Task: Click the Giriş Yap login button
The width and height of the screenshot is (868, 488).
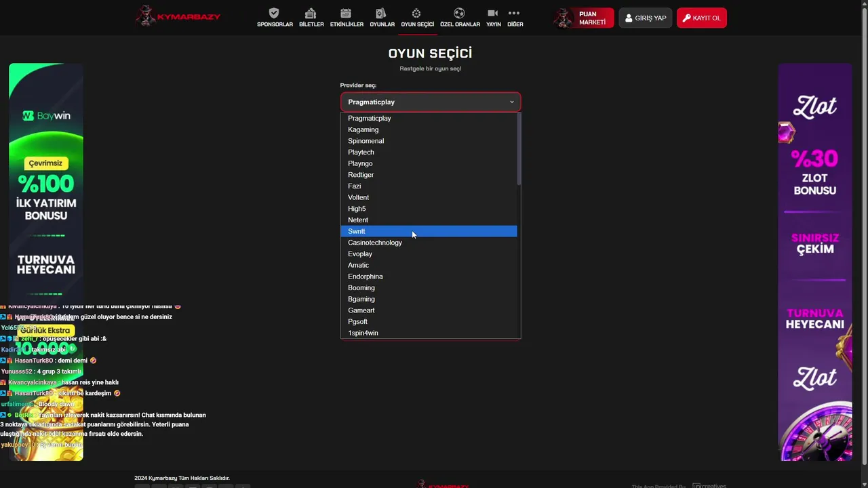Action: [645, 18]
